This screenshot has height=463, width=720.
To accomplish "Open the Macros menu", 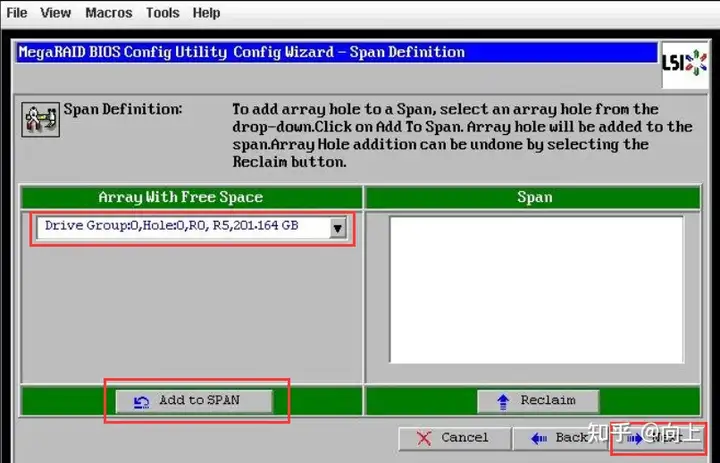I will pyautogui.click(x=109, y=13).
